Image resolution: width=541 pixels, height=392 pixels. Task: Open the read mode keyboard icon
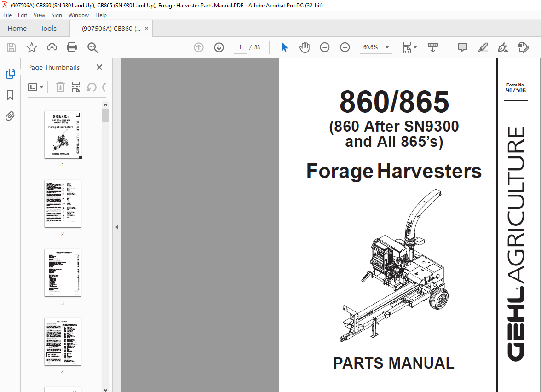(432, 47)
